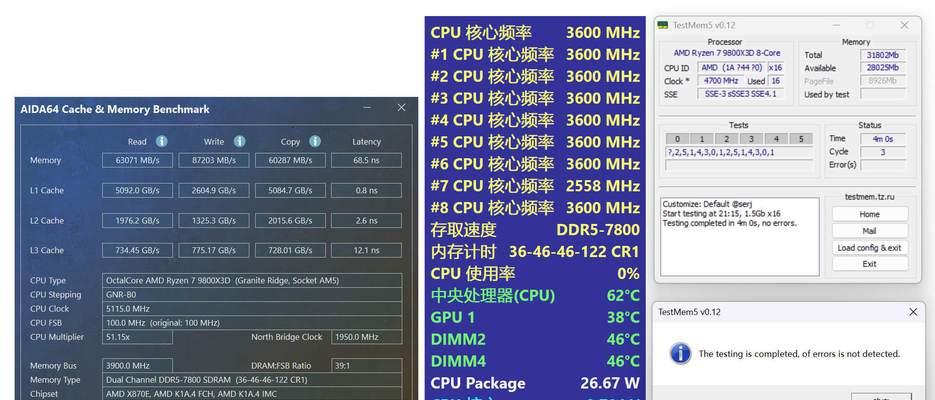The width and height of the screenshot is (935, 400).
Task: Select test cell 2 in Tests
Action: tap(726, 139)
